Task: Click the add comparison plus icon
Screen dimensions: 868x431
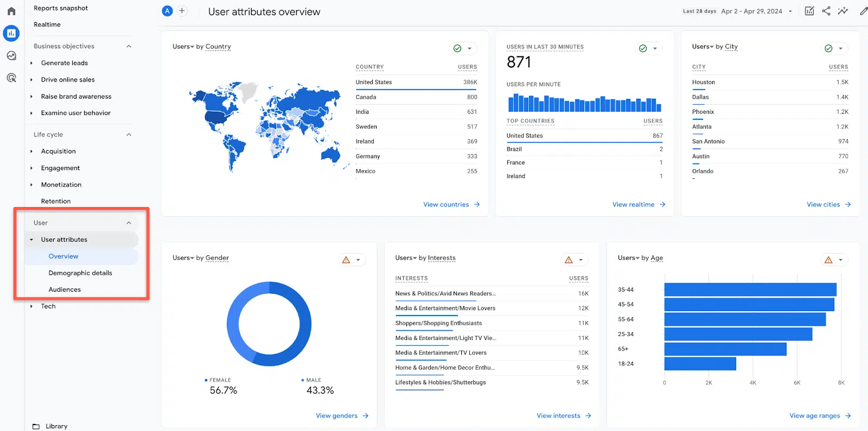Action: coord(182,11)
